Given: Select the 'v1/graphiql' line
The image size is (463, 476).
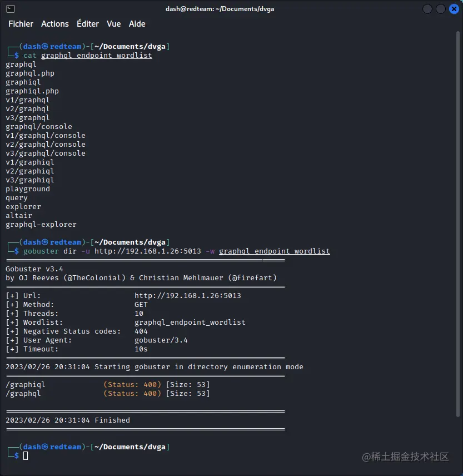Looking at the screenshot, I should coord(30,162).
